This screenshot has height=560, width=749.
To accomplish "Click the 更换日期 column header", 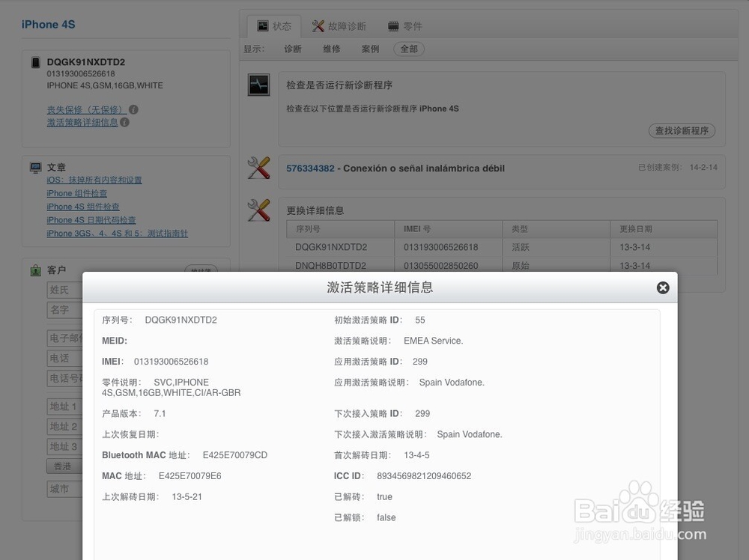I will tap(664, 229).
